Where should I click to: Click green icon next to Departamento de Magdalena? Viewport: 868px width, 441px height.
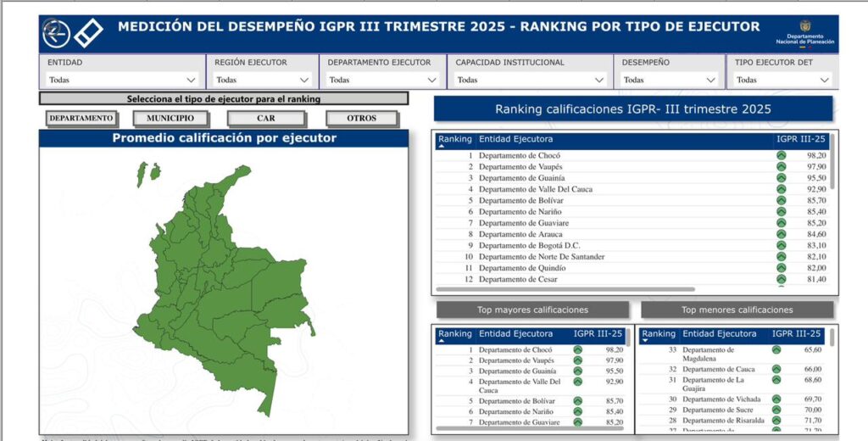tap(776, 349)
